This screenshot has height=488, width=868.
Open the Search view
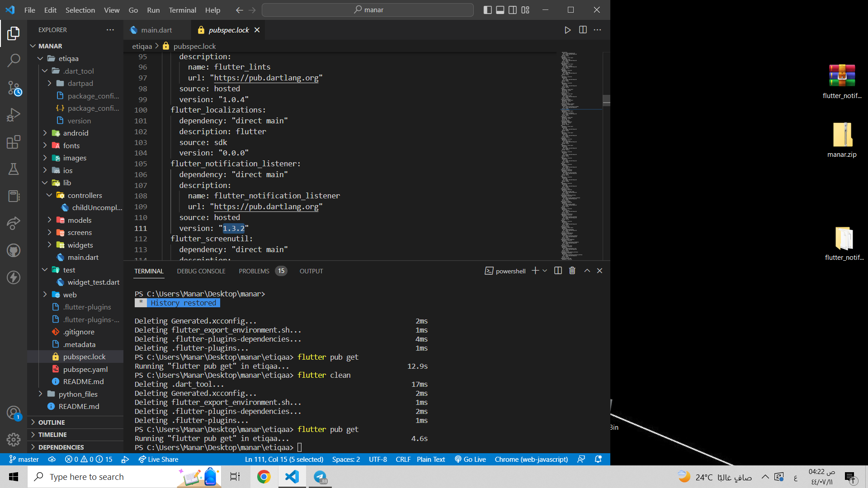(x=14, y=60)
